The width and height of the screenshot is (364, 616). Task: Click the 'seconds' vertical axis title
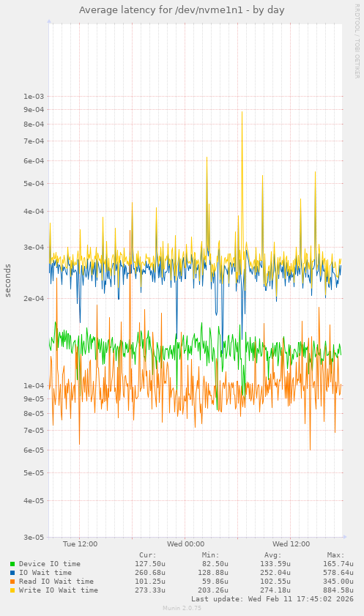8,281
